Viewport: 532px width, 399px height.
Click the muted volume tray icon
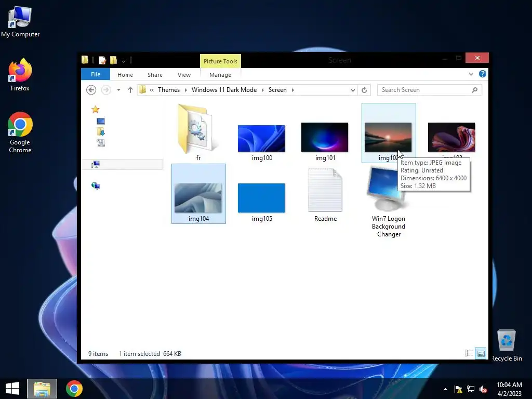[483, 389]
